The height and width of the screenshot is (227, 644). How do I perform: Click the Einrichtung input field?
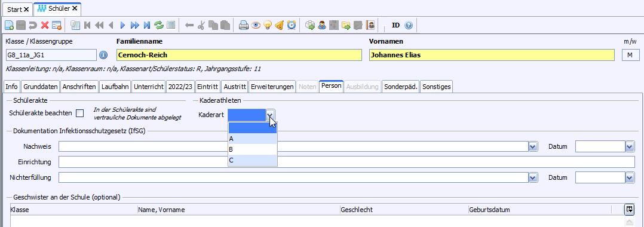point(346,162)
